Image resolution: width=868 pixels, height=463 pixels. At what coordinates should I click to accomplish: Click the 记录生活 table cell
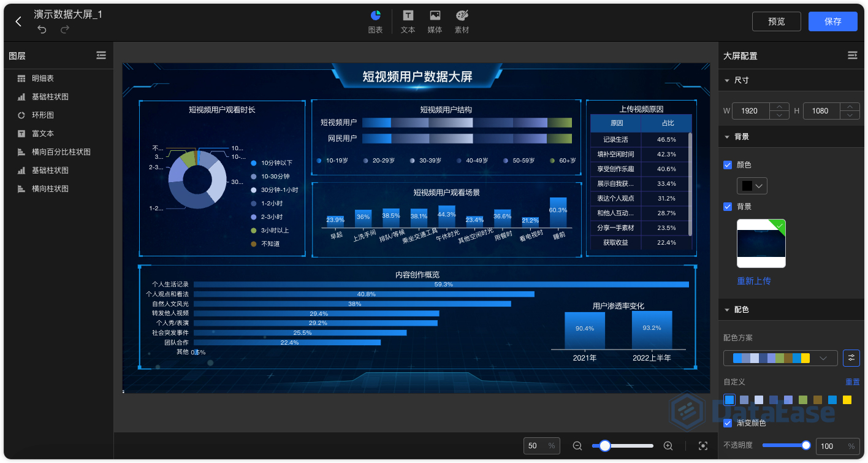click(616, 140)
